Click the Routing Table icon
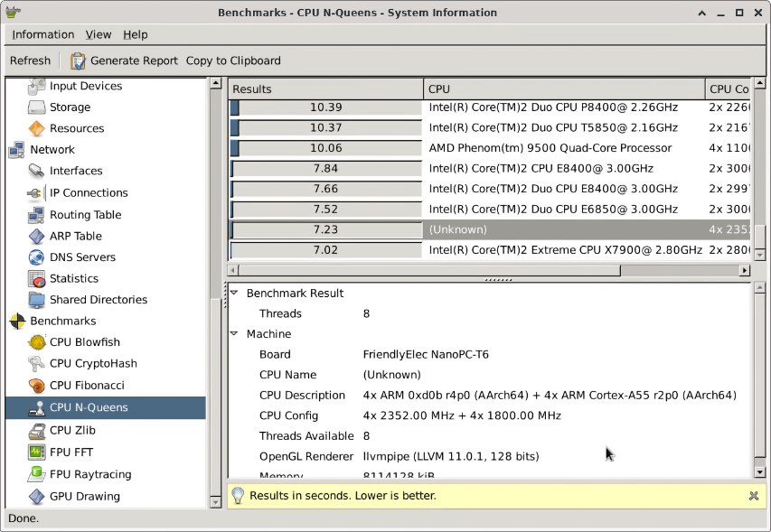Screen dimensions: 771x532 coord(37,215)
